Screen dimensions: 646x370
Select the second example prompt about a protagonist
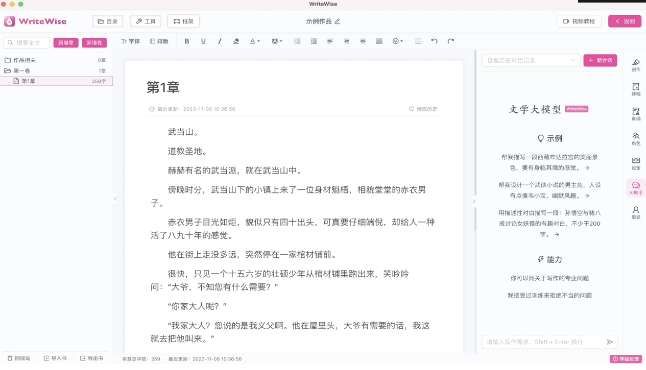tap(549, 190)
